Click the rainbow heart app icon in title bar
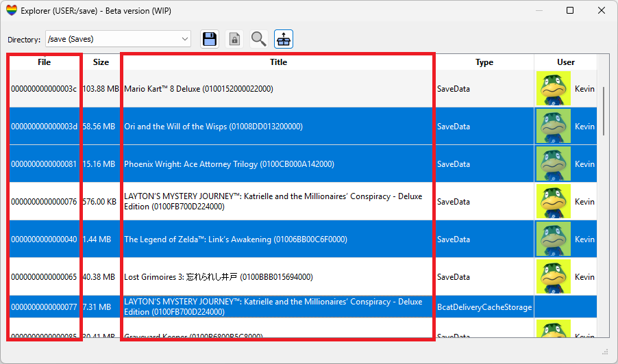 pos(12,10)
